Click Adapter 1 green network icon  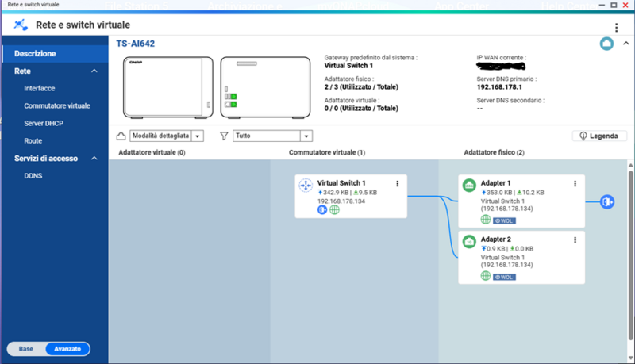(x=469, y=186)
